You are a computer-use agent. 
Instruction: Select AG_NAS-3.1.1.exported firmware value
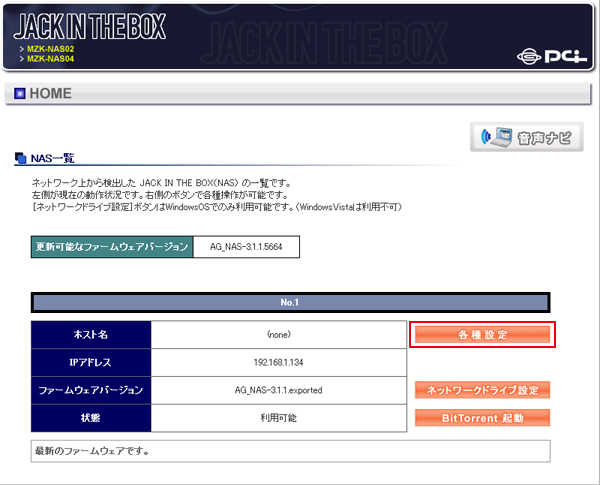pos(279,390)
